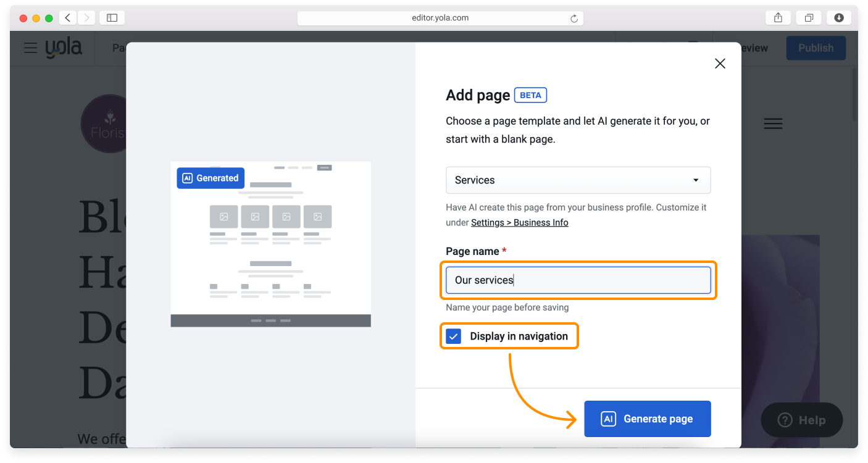Open Safari share menu
Screen dimensions: 868x463
click(x=778, y=18)
